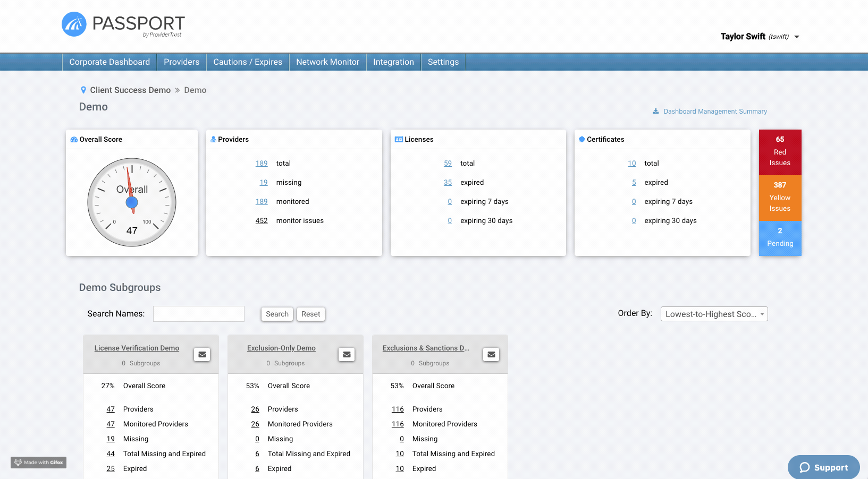Open the Exclusion-Only Demo subgroup link

point(281,348)
